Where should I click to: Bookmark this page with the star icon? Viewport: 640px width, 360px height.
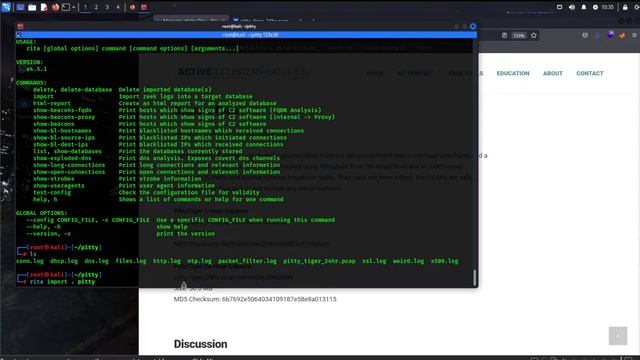(x=533, y=36)
